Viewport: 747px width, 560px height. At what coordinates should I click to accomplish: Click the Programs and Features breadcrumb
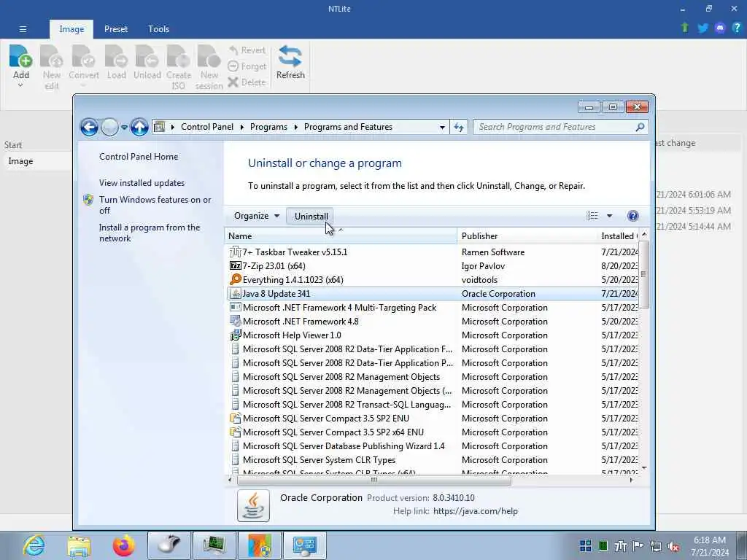coord(348,127)
